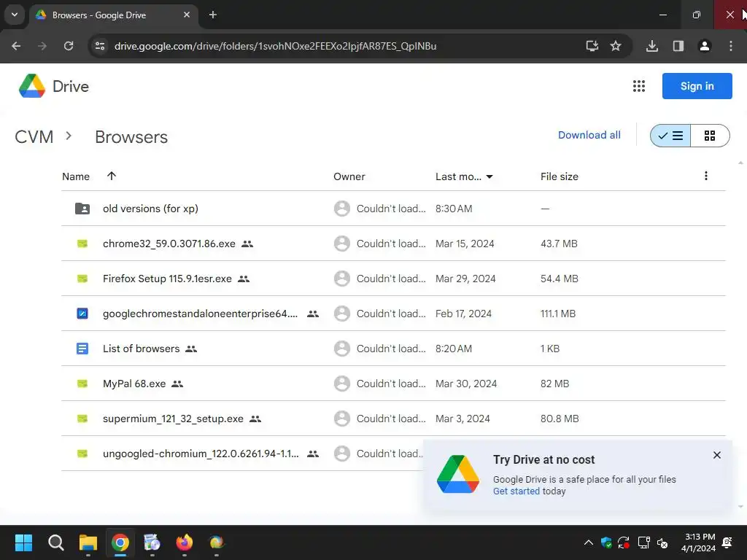Open the column options three-dot menu
Viewport: 747px width, 560px height.
pos(706,176)
